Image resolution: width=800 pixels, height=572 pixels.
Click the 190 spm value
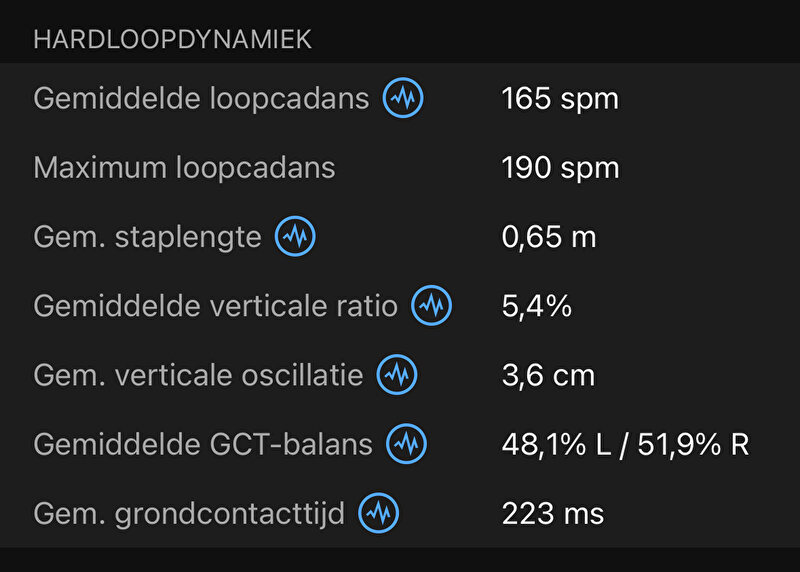click(x=560, y=168)
